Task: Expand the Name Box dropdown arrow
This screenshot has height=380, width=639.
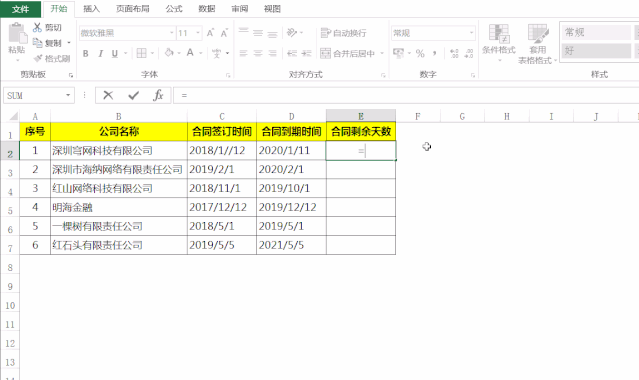Action: pyautogui.click(x=68, y=95)
